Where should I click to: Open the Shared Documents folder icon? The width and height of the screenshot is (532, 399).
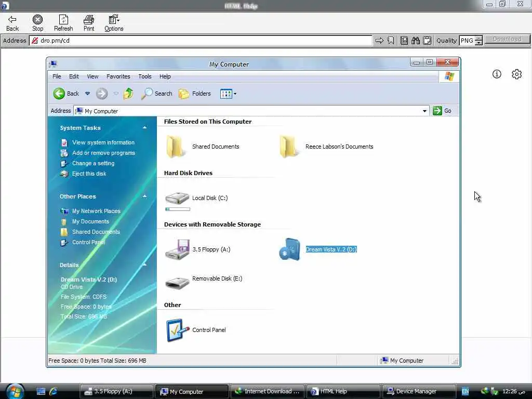175,147
